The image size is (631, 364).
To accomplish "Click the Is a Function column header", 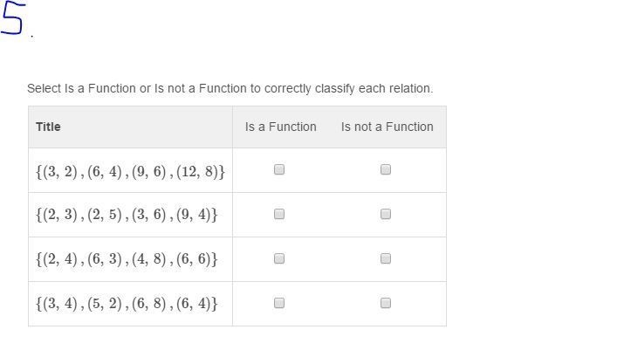I will pyautogui.click(x=280, y=127).
